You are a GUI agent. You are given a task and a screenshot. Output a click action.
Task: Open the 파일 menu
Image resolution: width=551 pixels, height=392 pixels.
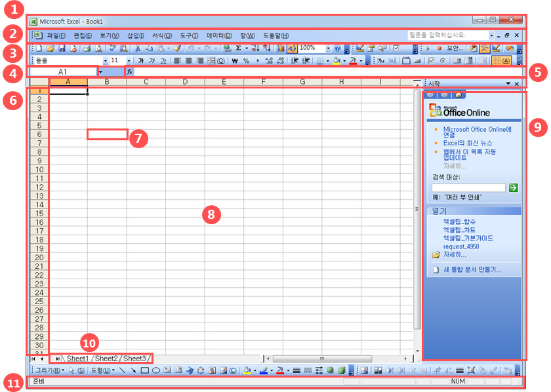click(56, 35)
